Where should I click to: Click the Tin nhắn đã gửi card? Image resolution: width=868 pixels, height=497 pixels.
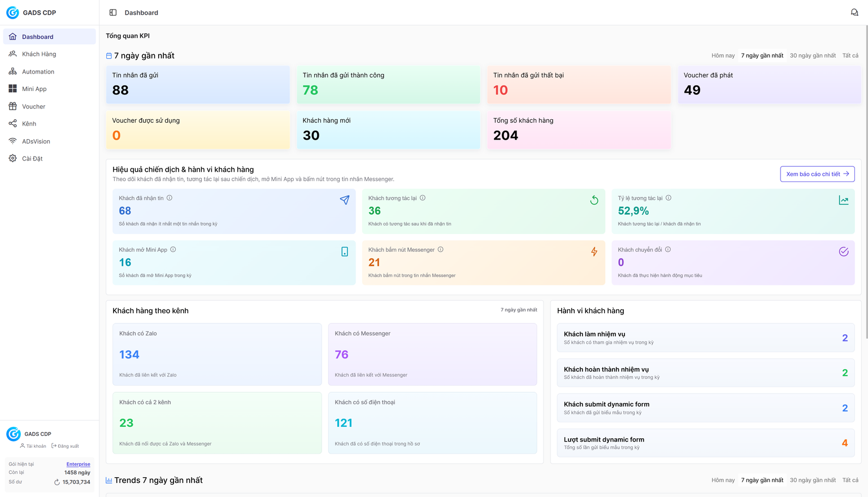click(x=198, y=84)
